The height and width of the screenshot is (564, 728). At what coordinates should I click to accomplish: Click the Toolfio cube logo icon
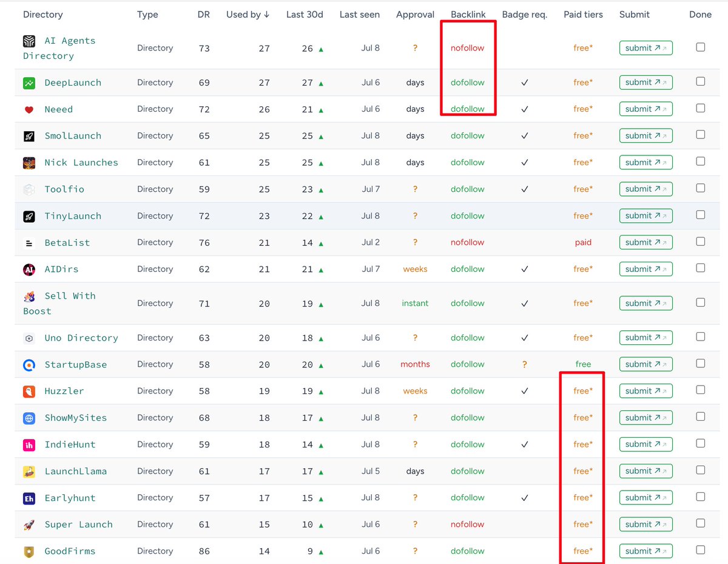tap(29, 189)
